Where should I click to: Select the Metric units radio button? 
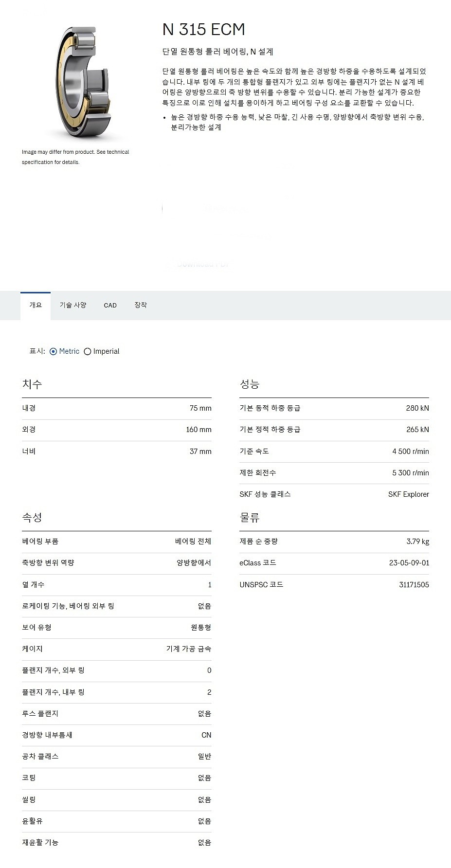[x=54, y=351]
